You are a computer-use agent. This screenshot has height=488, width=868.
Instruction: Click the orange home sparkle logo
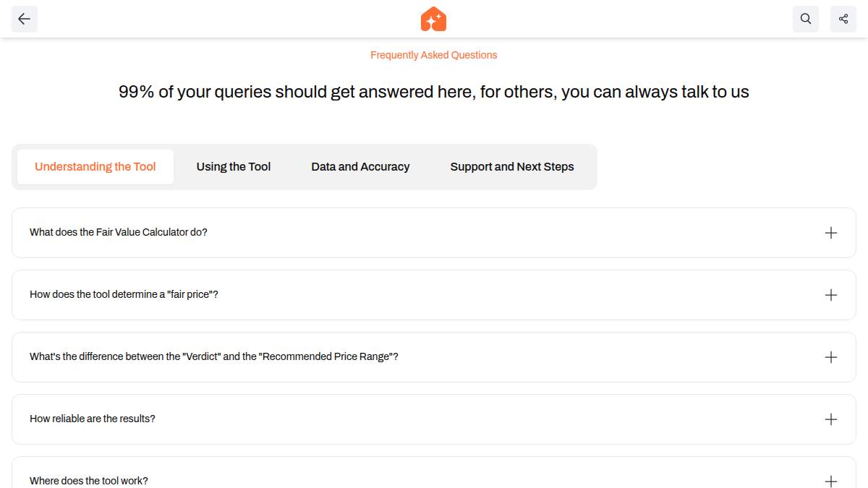coord(433,20)
